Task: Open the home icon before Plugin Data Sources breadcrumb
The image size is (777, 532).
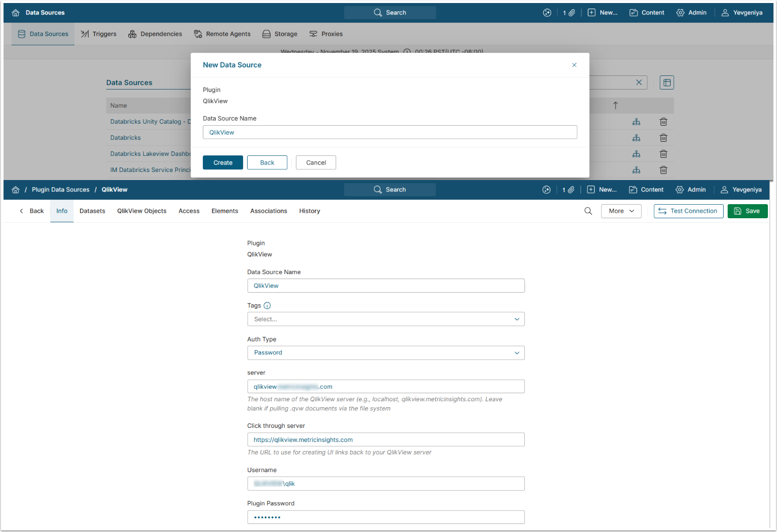Action: [16, 190]
